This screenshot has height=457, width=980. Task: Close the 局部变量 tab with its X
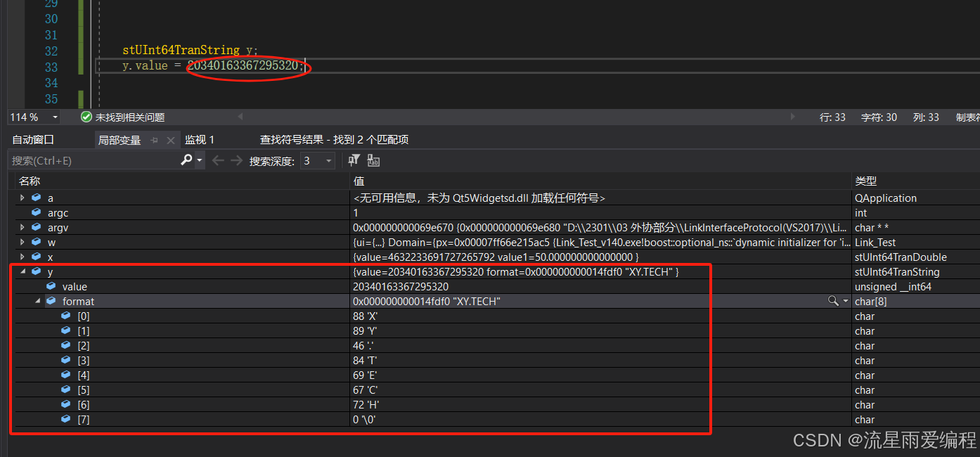click(x=170, y=140)
